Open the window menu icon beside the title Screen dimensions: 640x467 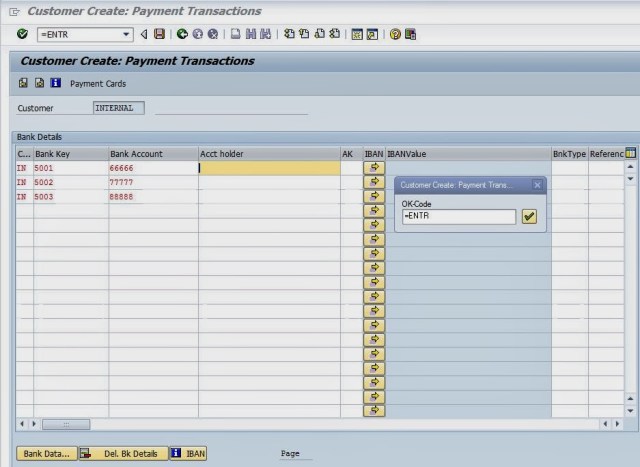point(14,12)
